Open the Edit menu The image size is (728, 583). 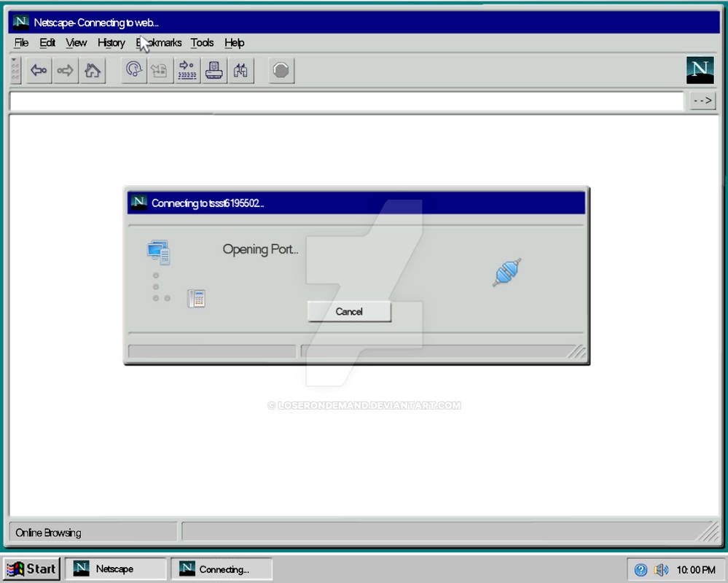coord(47,43)
